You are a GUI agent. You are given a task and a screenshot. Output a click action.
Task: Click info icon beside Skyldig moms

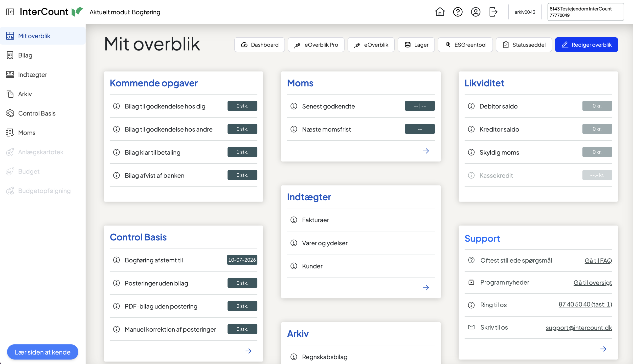click(471, 152)
